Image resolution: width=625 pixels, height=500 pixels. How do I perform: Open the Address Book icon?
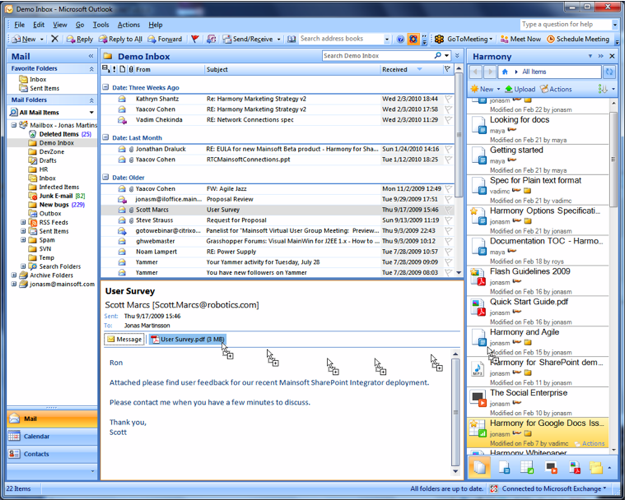[x=292, y=39]
